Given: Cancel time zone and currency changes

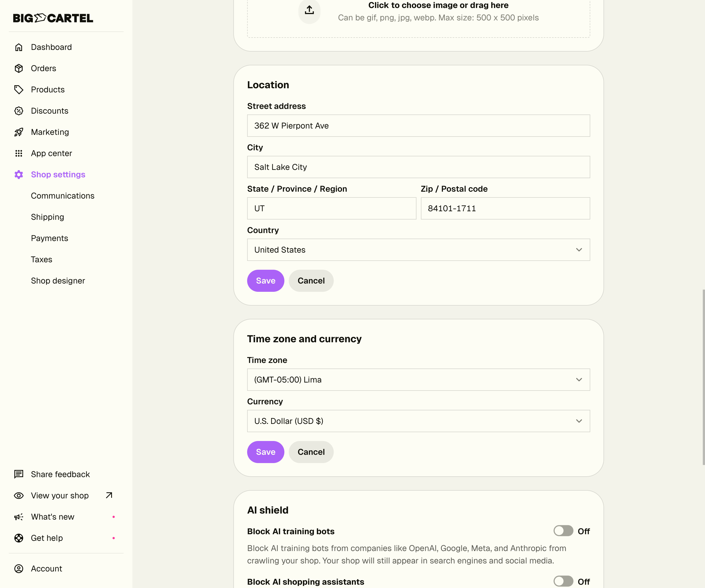Looking at the screenshot, I should 311,452.
